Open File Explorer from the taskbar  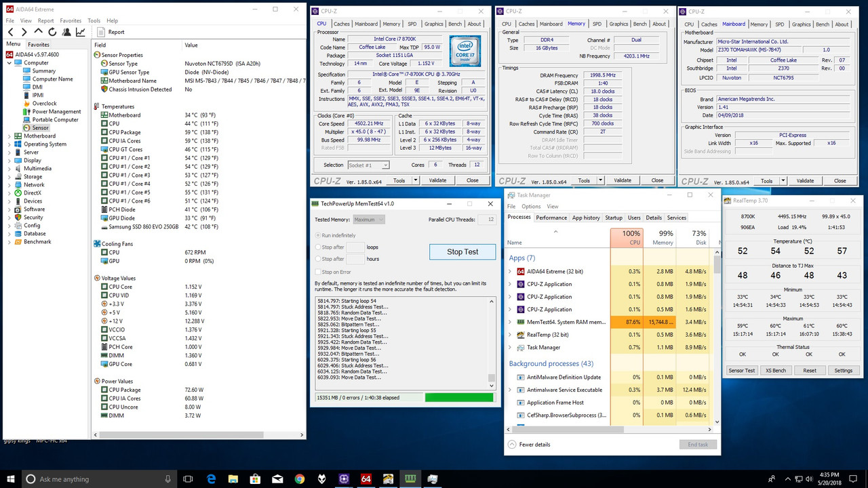(x=233, y=479)
